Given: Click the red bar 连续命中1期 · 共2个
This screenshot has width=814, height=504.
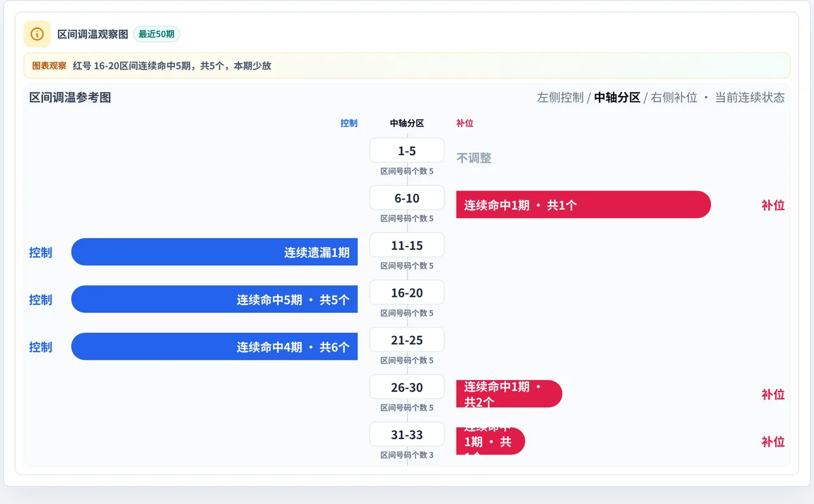Looking at the screenshot, I should tap(509, 394).
